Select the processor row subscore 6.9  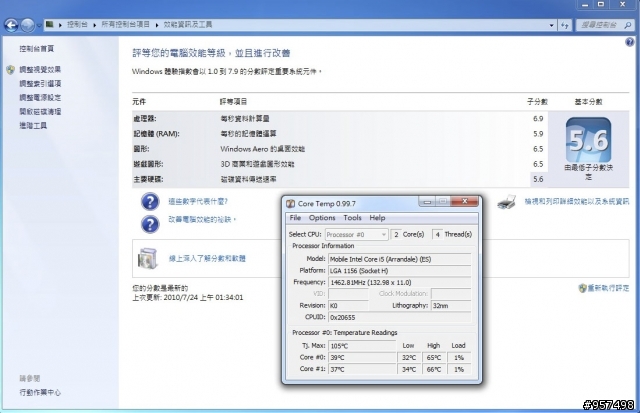click(x=538, y=119)
